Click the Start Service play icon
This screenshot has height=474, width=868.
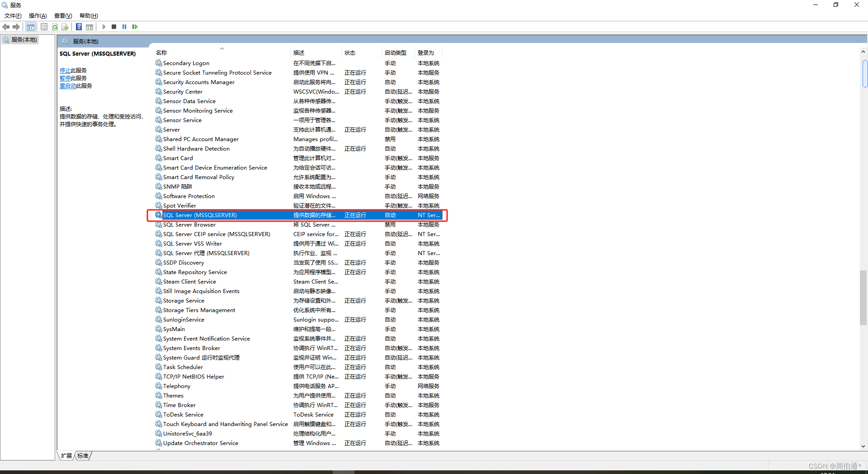click(x=104, y=27)
